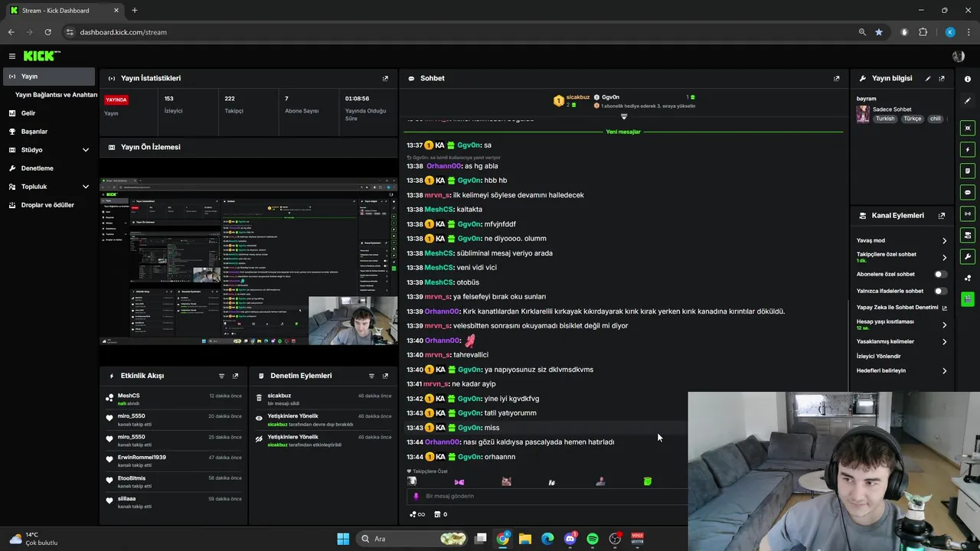The image size is (980, 551).
Task: Open Spotify from the taskbar
Action: 593,539
